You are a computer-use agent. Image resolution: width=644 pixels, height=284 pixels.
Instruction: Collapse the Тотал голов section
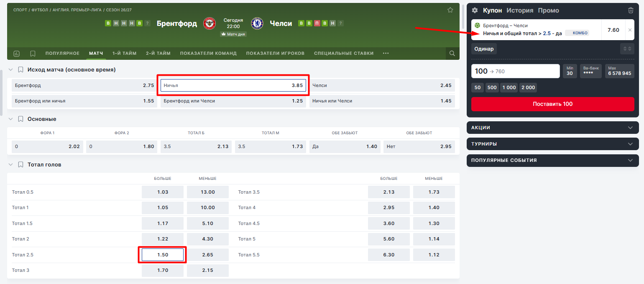point(11,165)
